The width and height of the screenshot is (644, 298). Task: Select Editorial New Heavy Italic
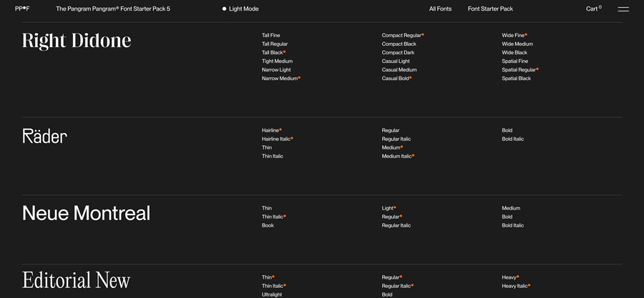[x=516, y=286]
